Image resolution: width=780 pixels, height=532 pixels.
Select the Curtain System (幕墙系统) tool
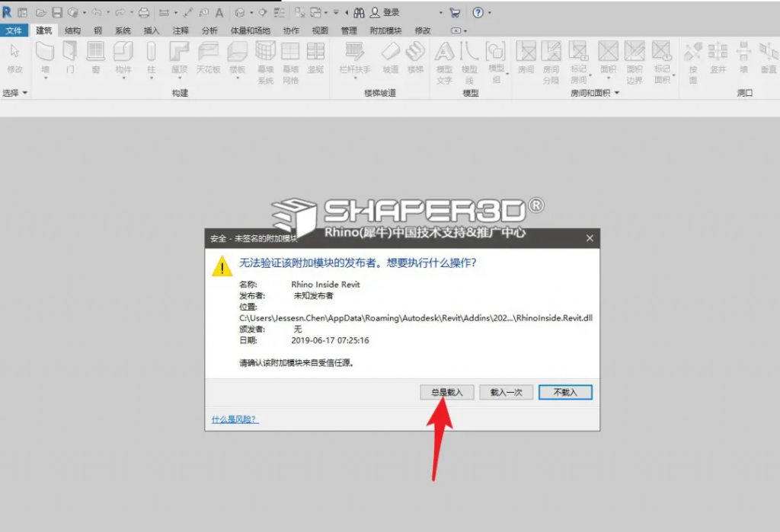[266, 62]
